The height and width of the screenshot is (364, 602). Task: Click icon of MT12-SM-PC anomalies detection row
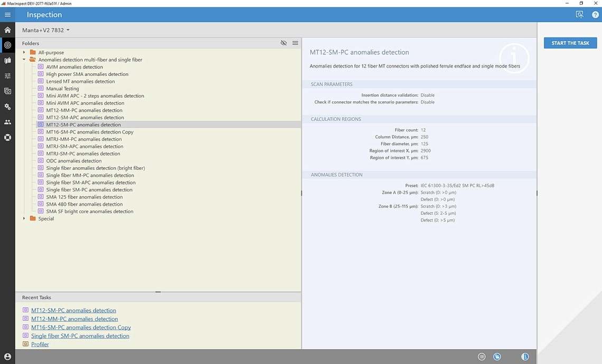click(x=41, y=124)
